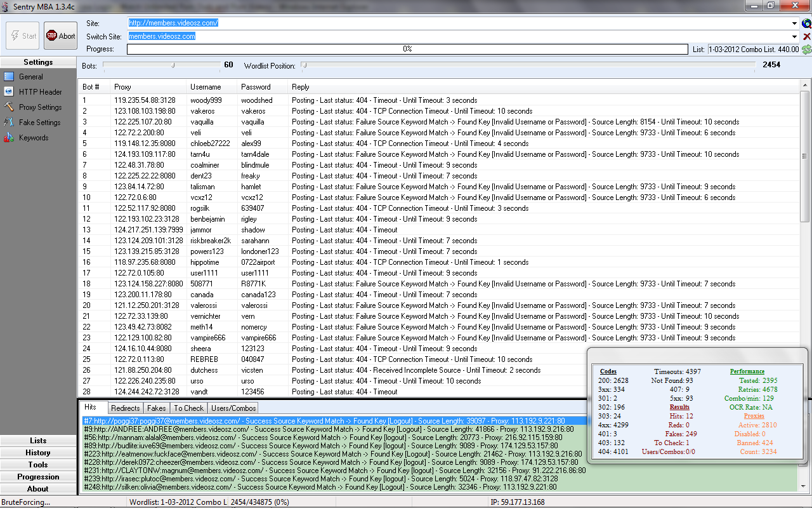The height and width of the screenshot is (508, 812).
Task: Open the History sidebar section
Action: pos(38,453)
